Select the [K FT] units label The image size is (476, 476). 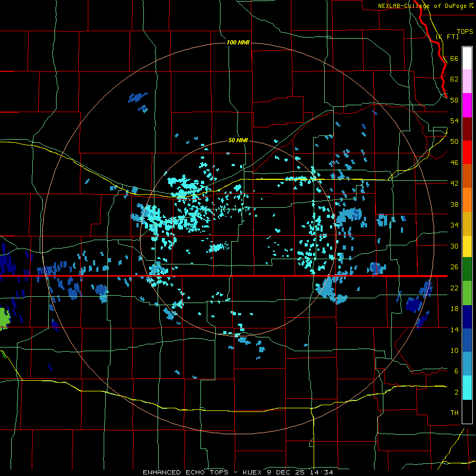(447, 36)
